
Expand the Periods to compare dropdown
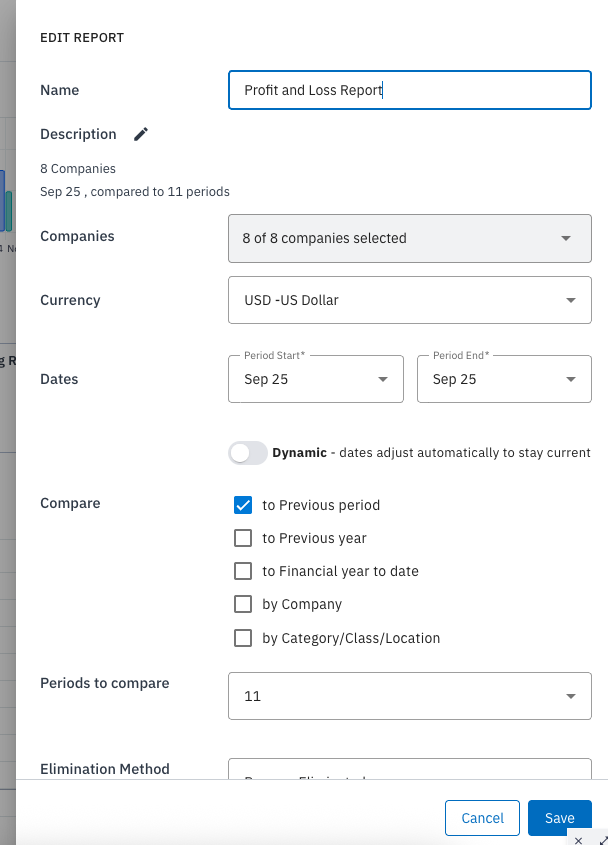[410, 695]
